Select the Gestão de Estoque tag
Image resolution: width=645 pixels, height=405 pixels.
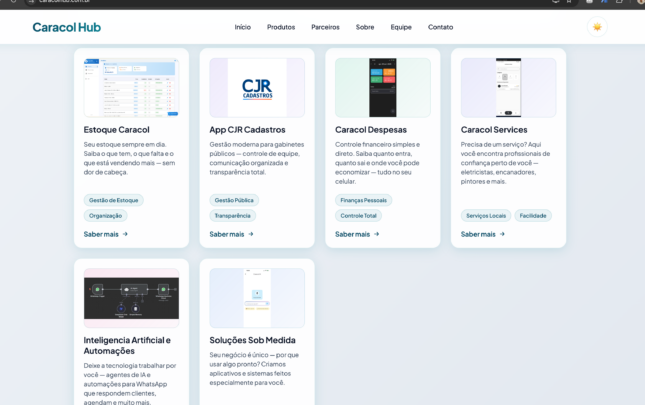[114, 200]
